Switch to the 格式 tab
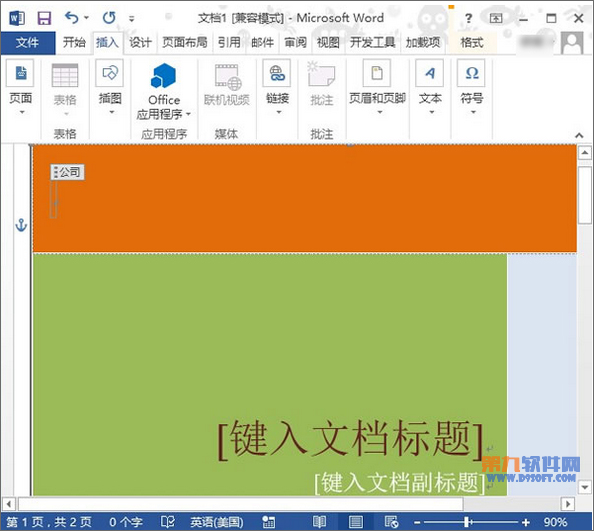The width and height of the screenshot is (594, 531). (x=472, y=42)
